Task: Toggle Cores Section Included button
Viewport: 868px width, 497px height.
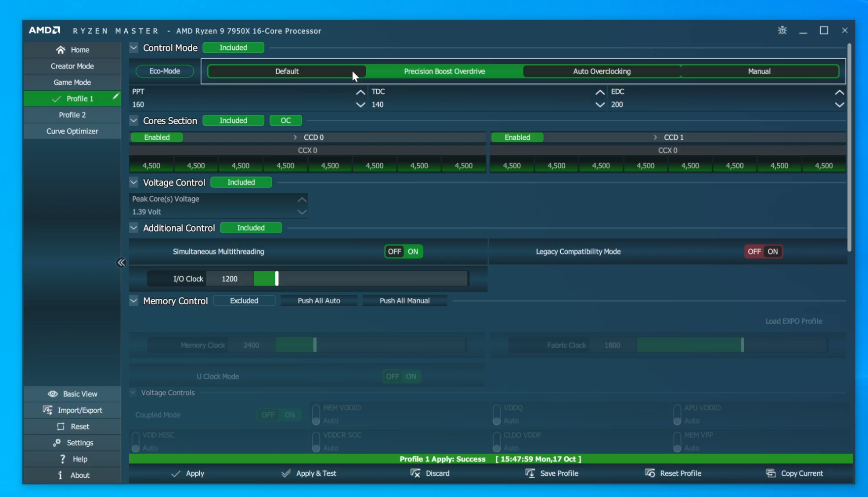Action: 233,121
